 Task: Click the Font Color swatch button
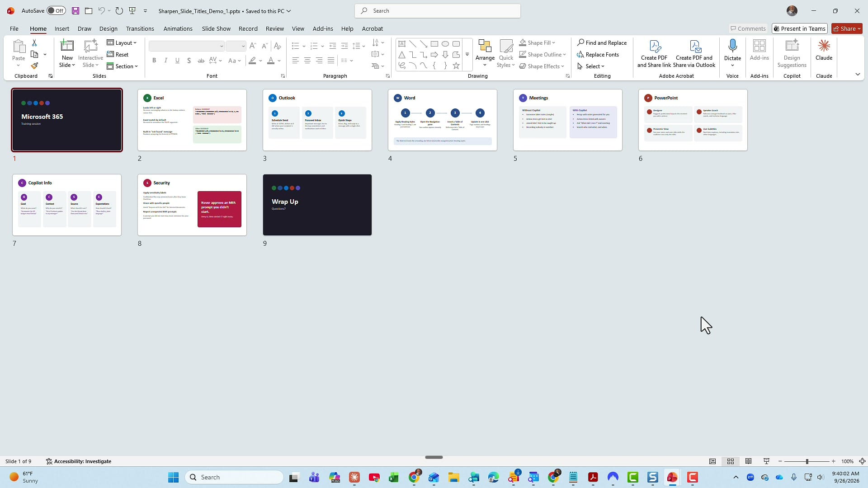(x=271, y=61)
